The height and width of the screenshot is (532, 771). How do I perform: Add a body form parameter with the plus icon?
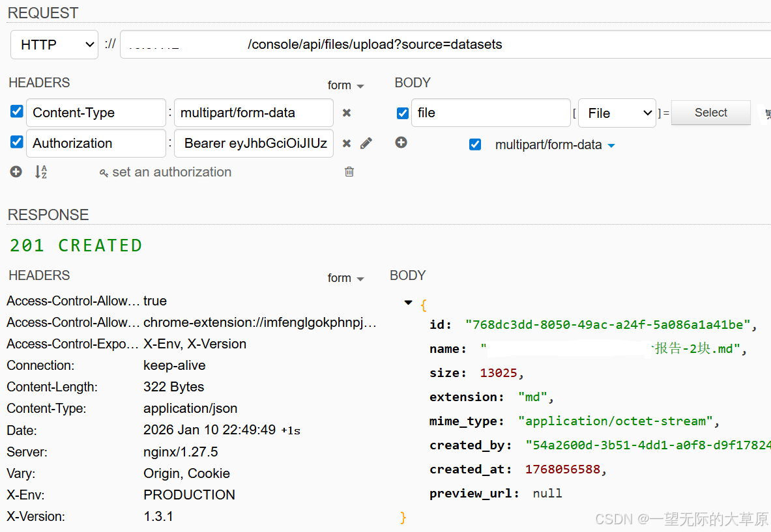pyautogui.click(x=401, y=143)
